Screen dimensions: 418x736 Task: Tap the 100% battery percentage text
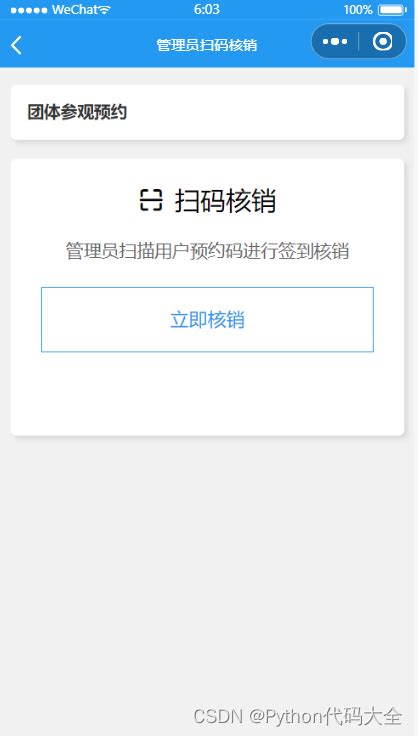pyautogui.click(x=357, y=9)
